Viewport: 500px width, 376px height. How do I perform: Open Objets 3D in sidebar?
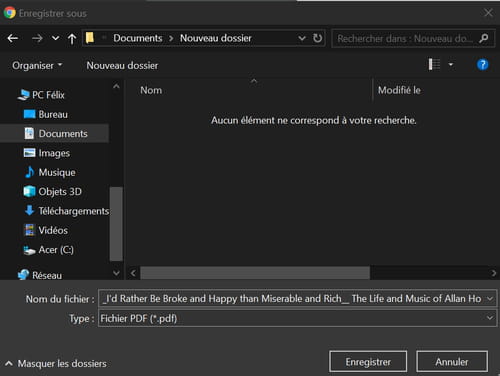click(x=60, y=192)
